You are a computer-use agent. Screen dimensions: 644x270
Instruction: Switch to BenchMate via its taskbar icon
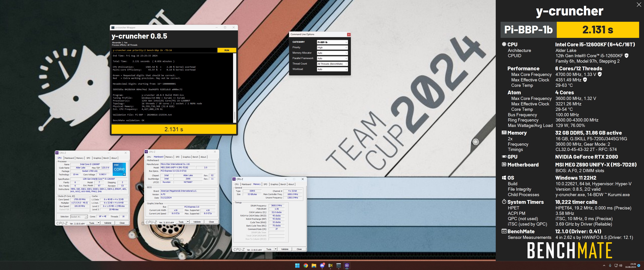click(x=330, y=265)
